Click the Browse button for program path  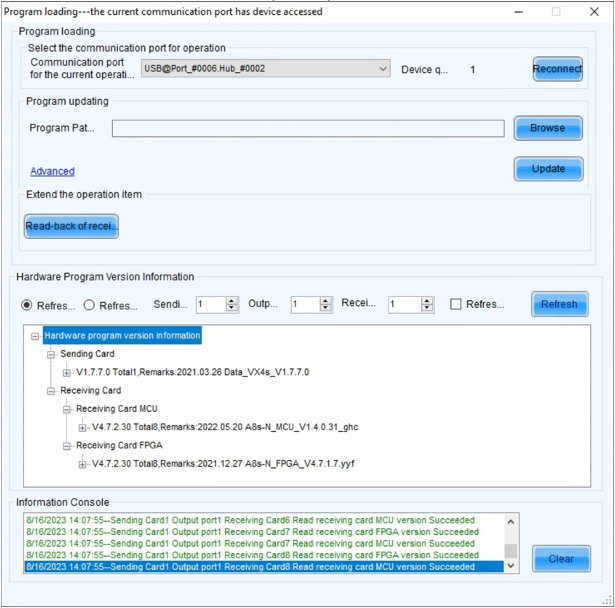[548, 128]
